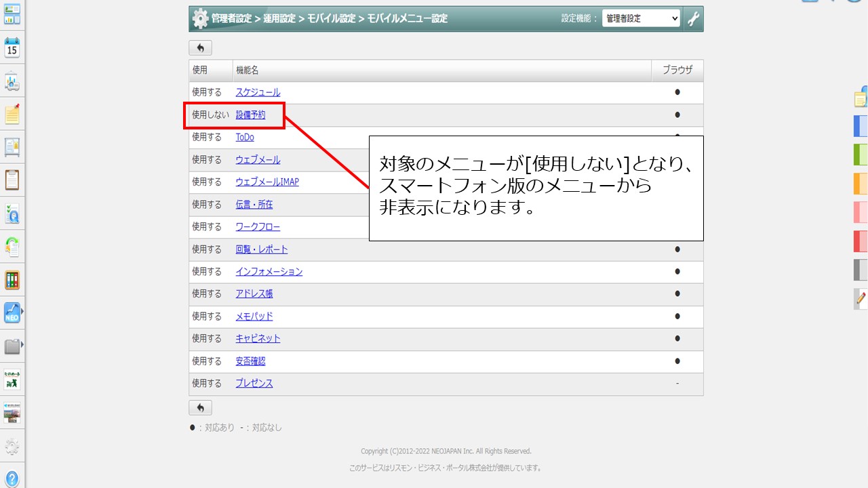Viewport: 868px width, 488px height.
Task: Open the colored binders icon in sidebar
Action: [x=12, y=280]
